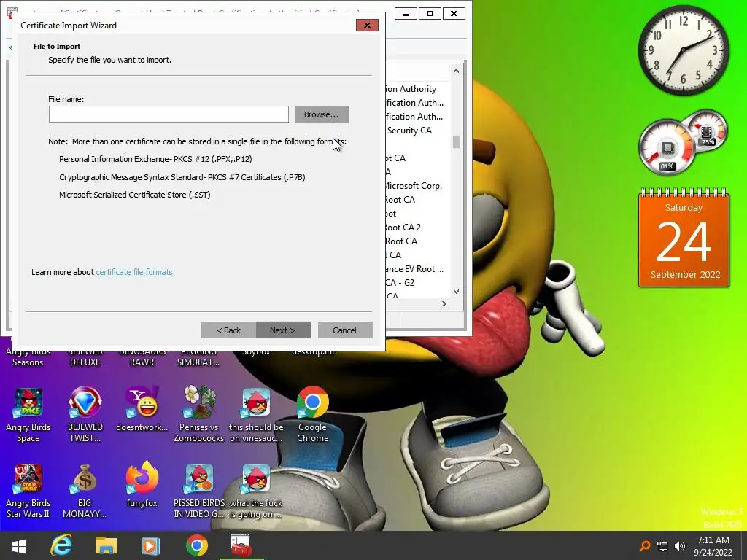Click the Browse... button
The image size is (747, 560).
322,114
